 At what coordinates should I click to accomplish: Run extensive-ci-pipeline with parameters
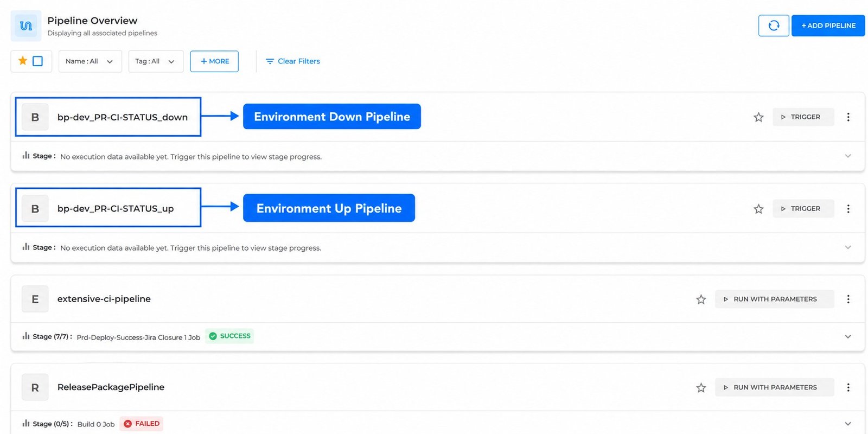(x=775, y=299)
